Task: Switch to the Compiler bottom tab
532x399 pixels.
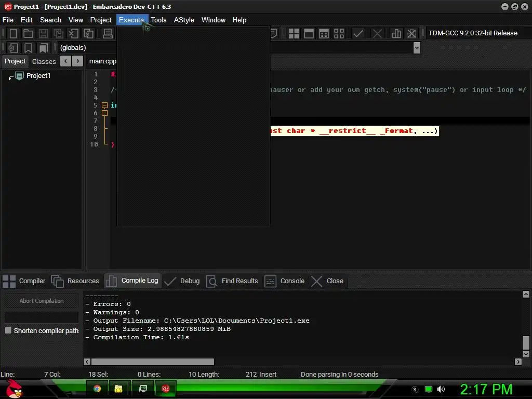Action: [x=24, y=281]
